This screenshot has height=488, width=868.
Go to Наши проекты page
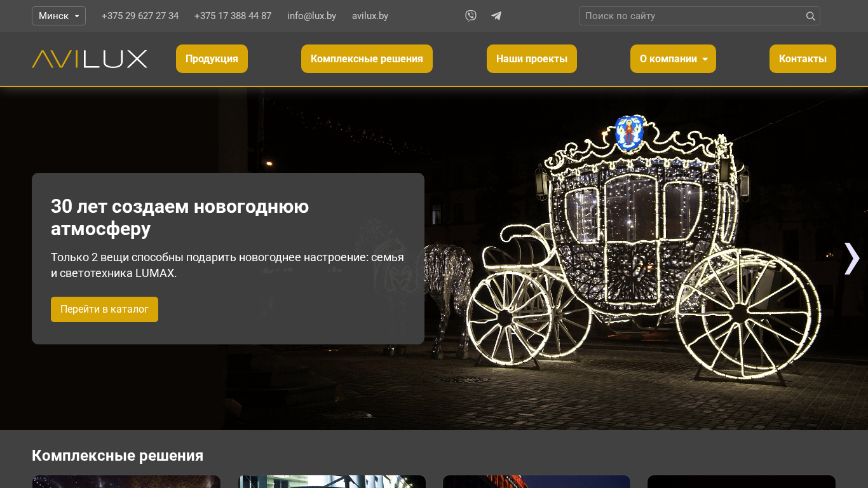[x=532, y=59]
